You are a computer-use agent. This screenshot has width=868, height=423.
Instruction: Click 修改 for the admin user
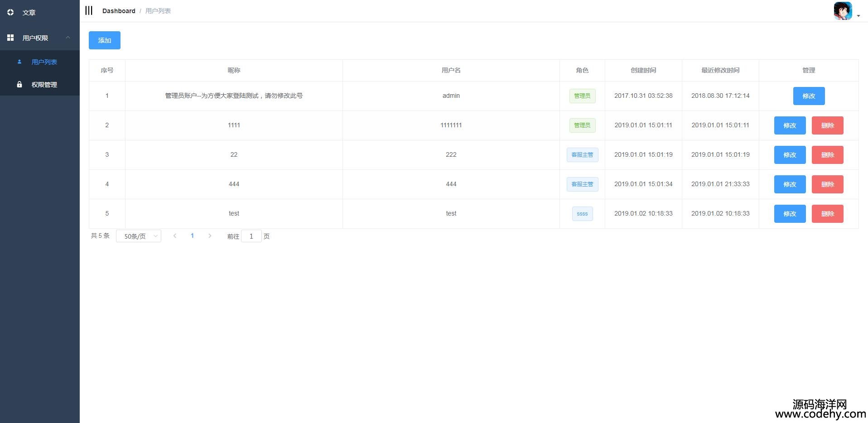coord(809,96)
